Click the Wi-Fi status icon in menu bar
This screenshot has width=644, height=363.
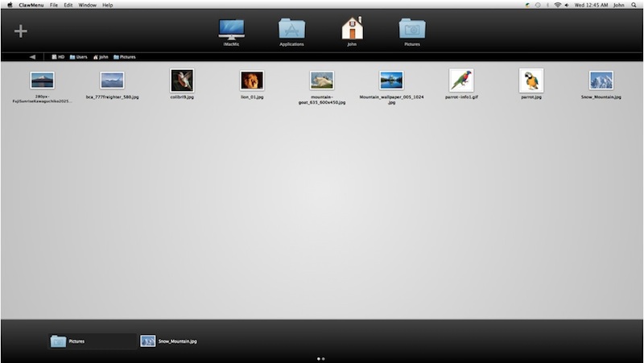coord(557,5)
